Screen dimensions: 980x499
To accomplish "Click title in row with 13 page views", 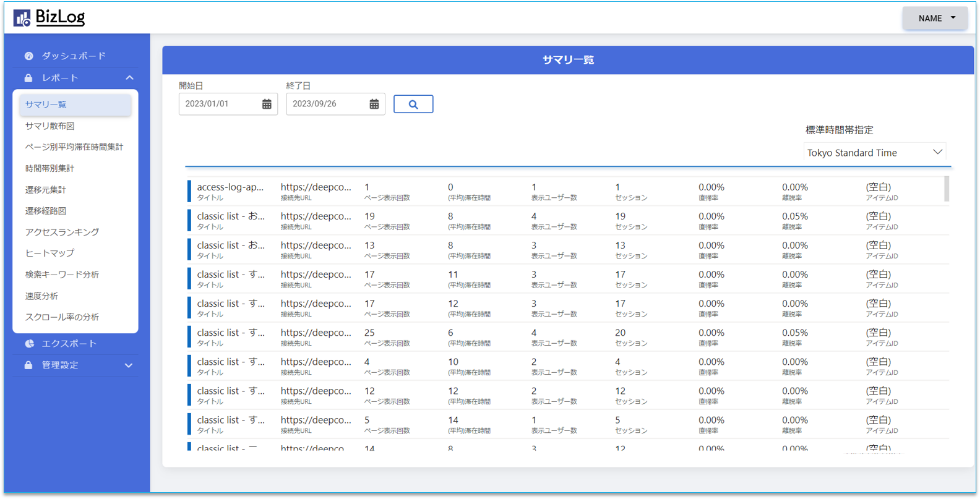I will (x=231, y=245).
